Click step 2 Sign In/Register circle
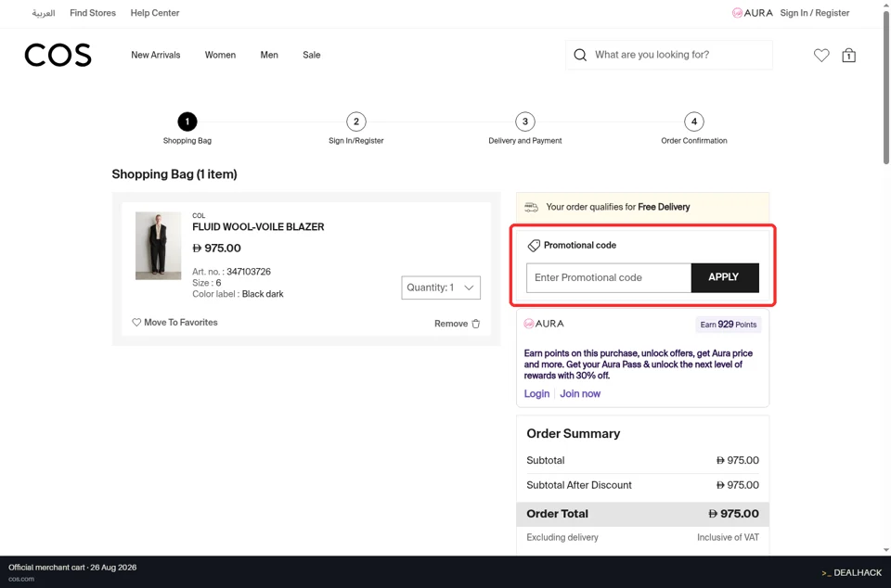Viewport: 891px width, 588px height. click(x=356, y=121)
